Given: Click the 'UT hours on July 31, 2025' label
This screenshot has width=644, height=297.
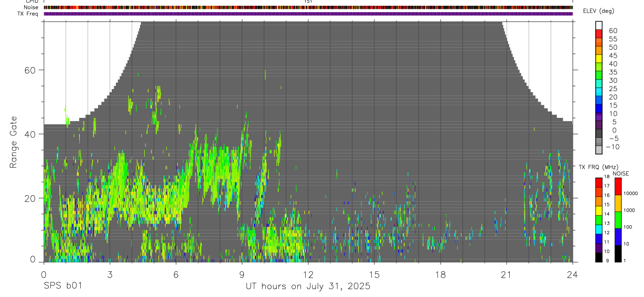Looking at the screenshot, I should (x=308, y=287).
